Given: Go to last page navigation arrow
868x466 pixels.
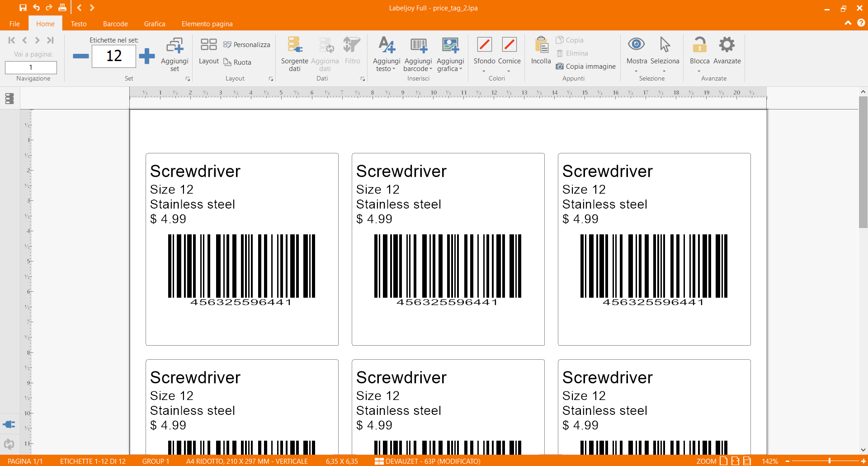Looking at the screenshot, I should pyautogui.click(x=50, y=40).
